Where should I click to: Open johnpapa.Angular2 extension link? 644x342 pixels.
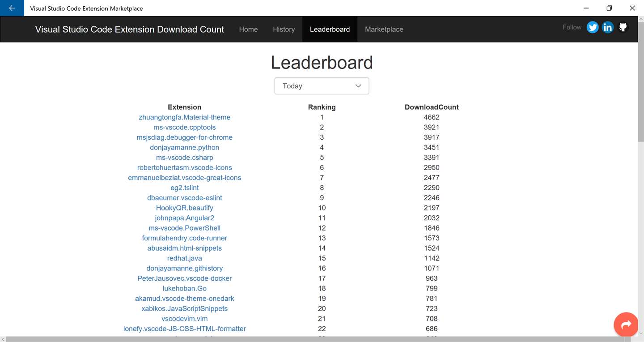click(185, 218)
